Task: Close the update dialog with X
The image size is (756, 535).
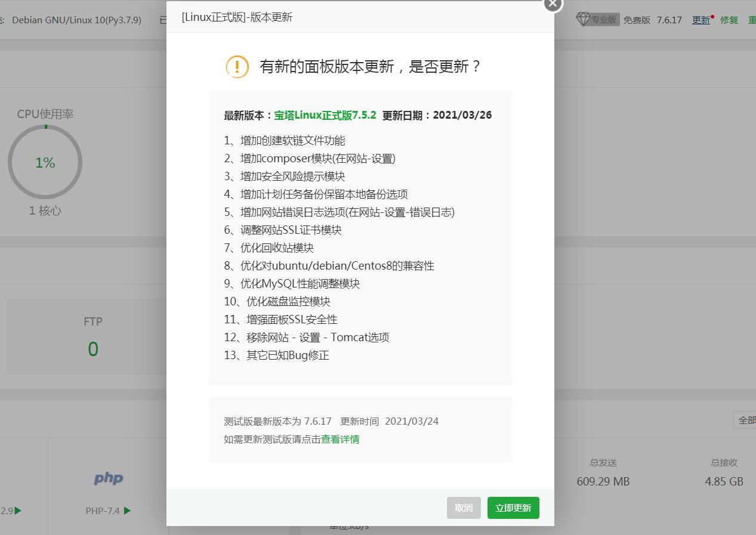Action: click(x=553, y=3)
